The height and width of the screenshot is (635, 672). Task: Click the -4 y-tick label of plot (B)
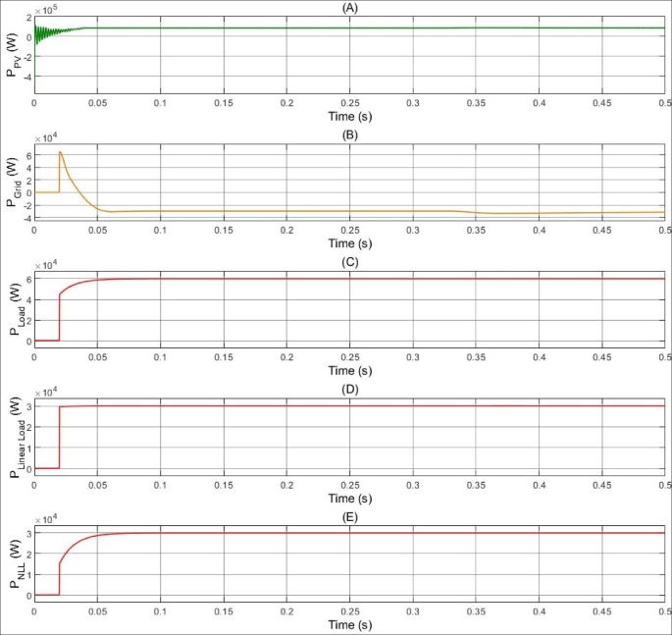[x=27, y=218]
